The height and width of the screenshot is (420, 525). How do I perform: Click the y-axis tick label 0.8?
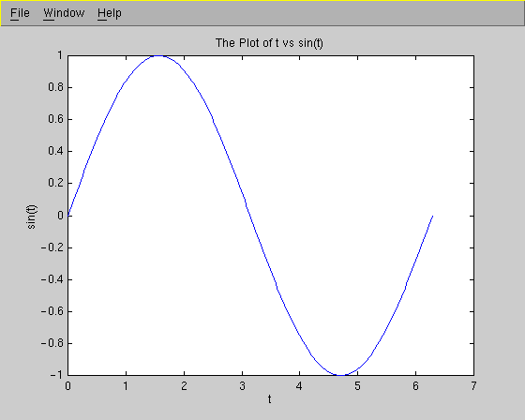tap(55, 87)
